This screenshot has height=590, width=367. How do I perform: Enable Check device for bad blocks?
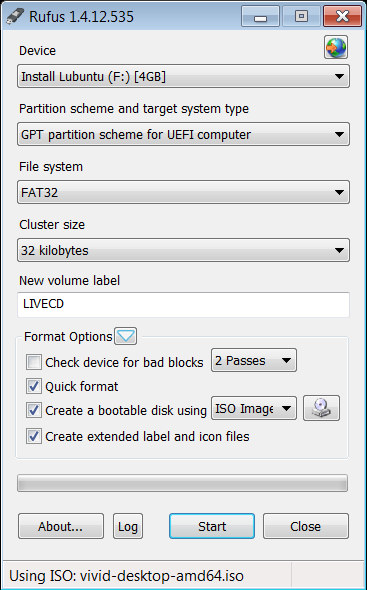click(34, 362)
